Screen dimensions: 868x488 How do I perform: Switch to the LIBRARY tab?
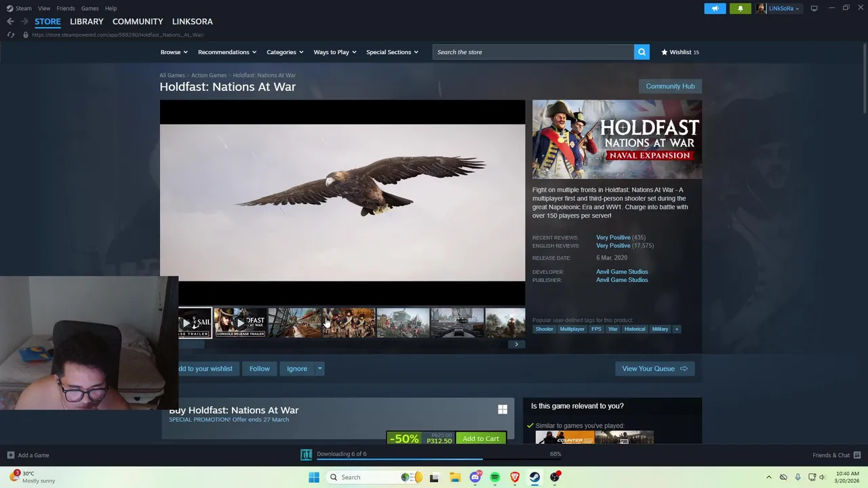click(x=87, y=22)
